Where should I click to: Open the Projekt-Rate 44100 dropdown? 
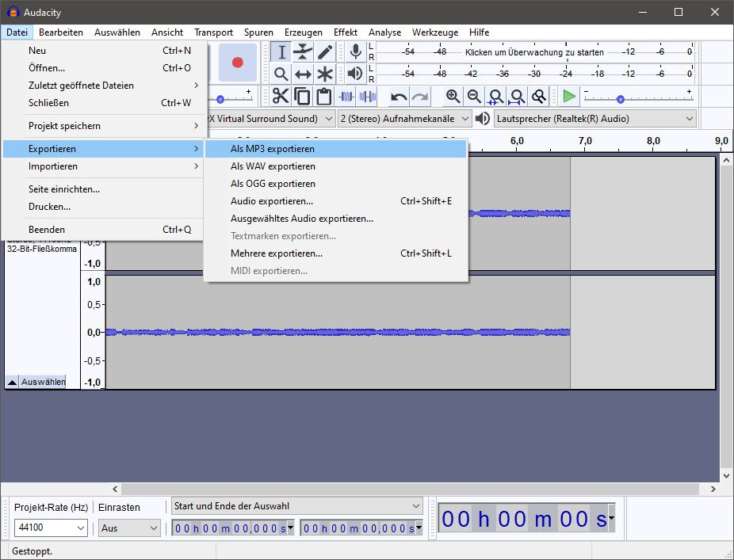[x=49, y=528]
